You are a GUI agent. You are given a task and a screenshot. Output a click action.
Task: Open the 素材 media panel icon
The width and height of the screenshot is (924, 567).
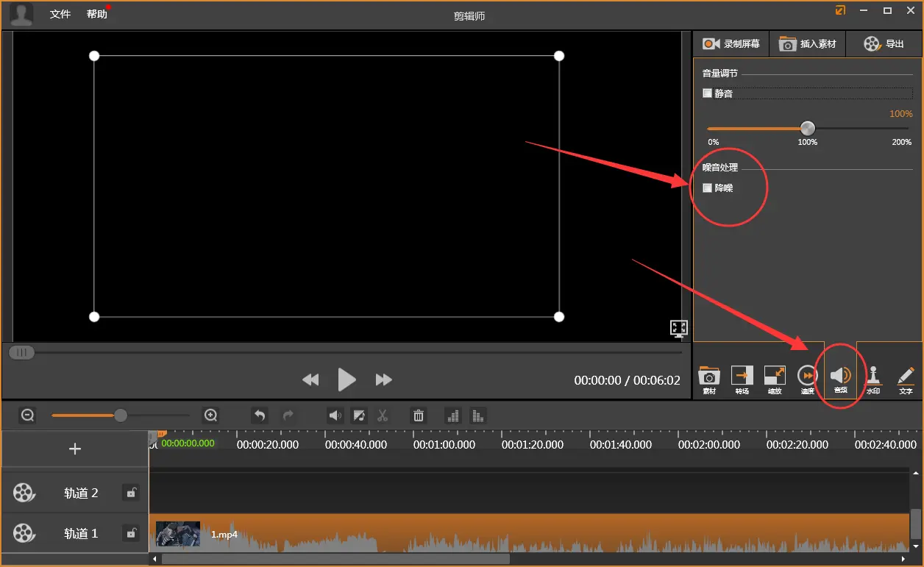(709, 379)
